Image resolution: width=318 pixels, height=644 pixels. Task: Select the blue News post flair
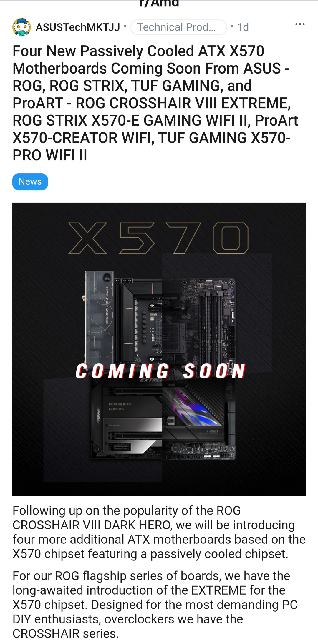click(30, 182)
